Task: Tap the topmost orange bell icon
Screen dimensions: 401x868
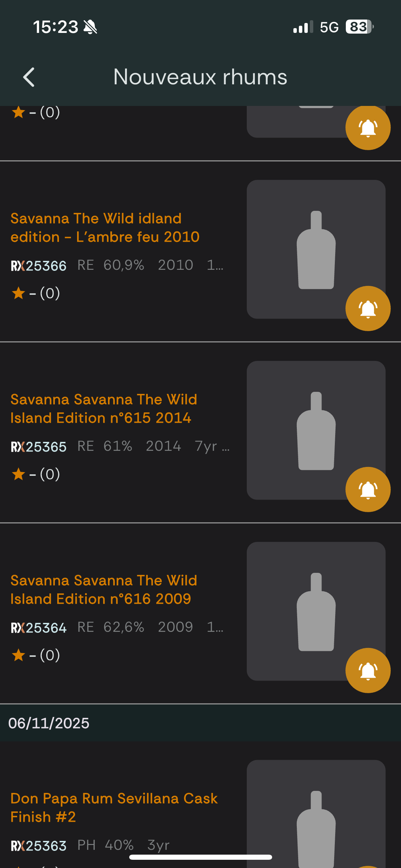Action: 368,128
